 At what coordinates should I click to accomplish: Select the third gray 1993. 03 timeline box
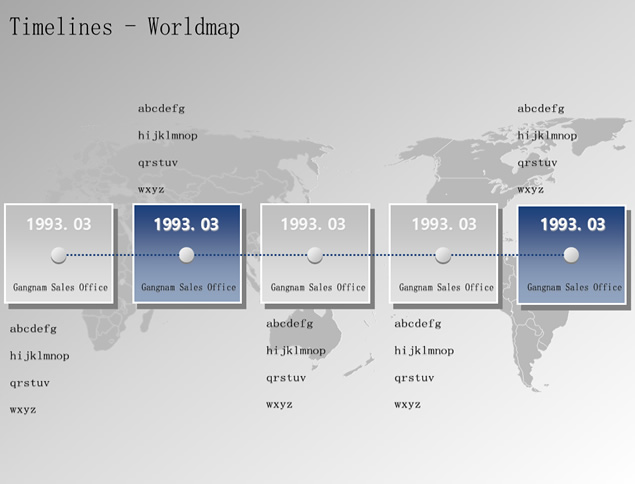point(315,254)
